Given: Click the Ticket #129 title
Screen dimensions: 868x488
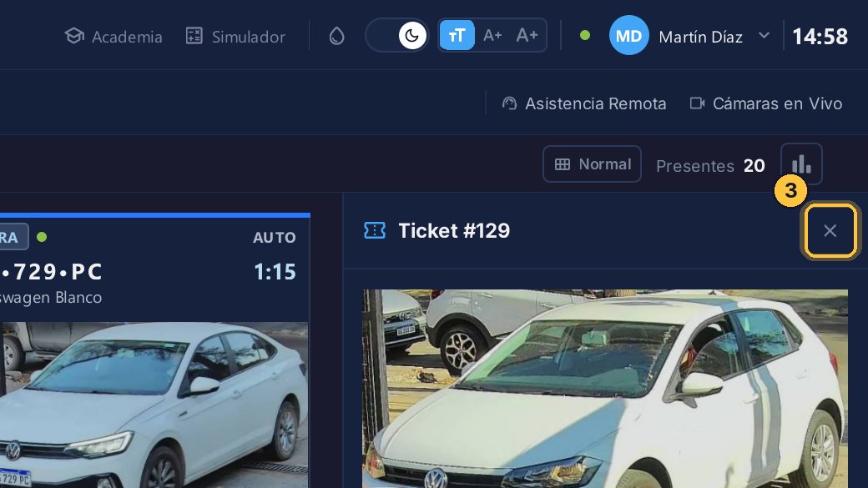Looking at the screenshot, I should pyautogui.click(x=454, y=231).
